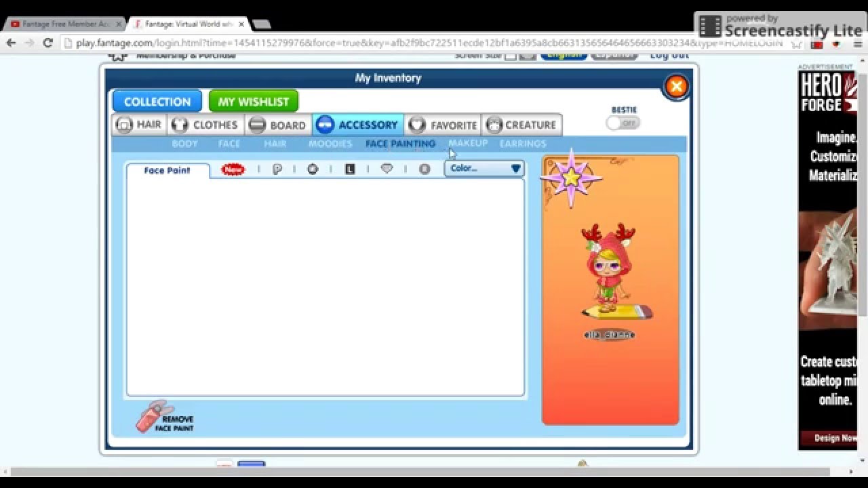The height and width of the screenshot is (488, 868).
Task: Open the Color dropdown
Action: pos(484,169)
